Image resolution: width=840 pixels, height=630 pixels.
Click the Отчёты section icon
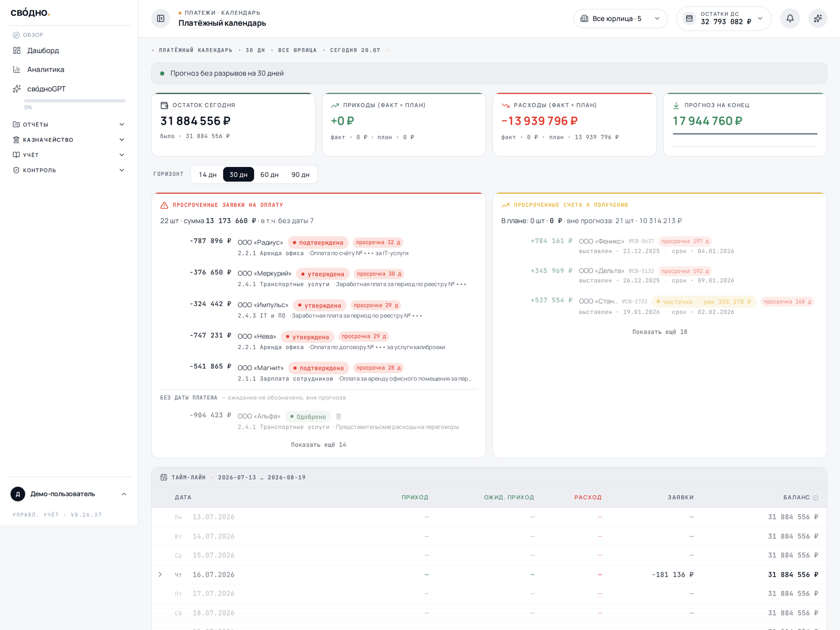click(x=16, y=124)
